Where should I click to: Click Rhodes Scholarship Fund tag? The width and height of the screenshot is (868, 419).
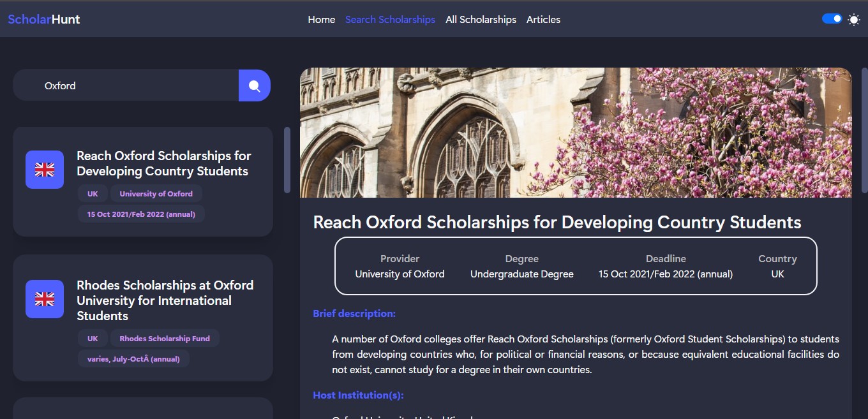[165, 339]
